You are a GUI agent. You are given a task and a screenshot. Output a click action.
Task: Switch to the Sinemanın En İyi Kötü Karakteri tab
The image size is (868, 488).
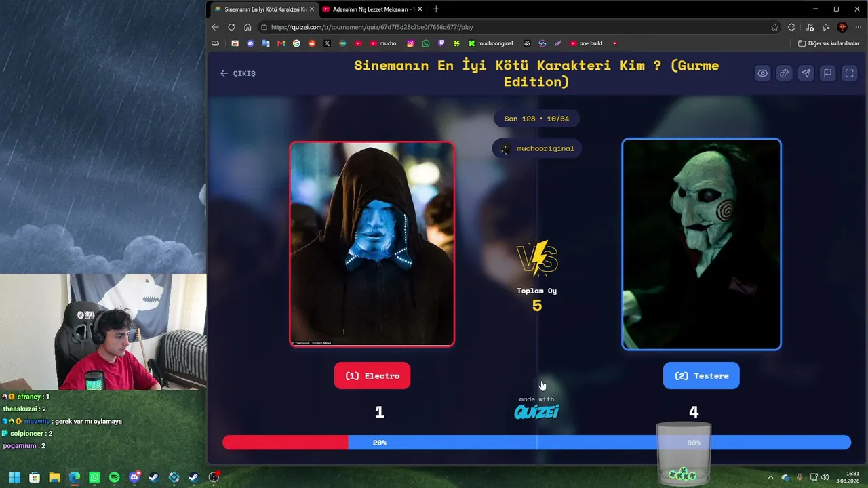263,9
